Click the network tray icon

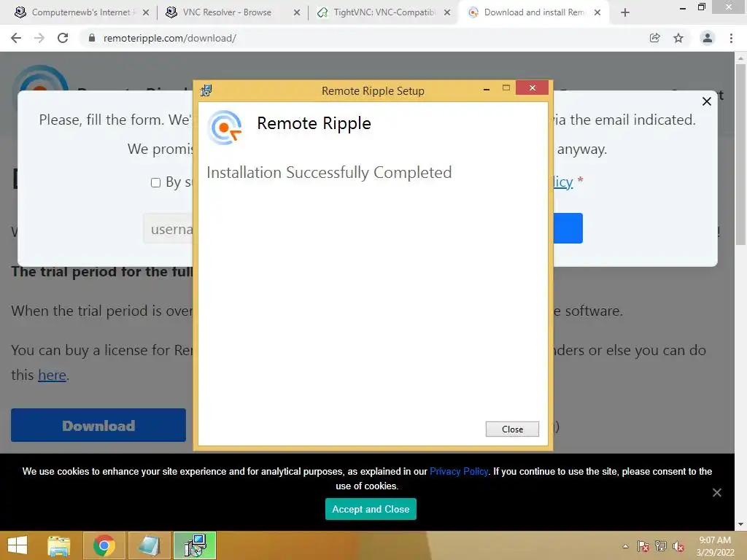point(661,546)
